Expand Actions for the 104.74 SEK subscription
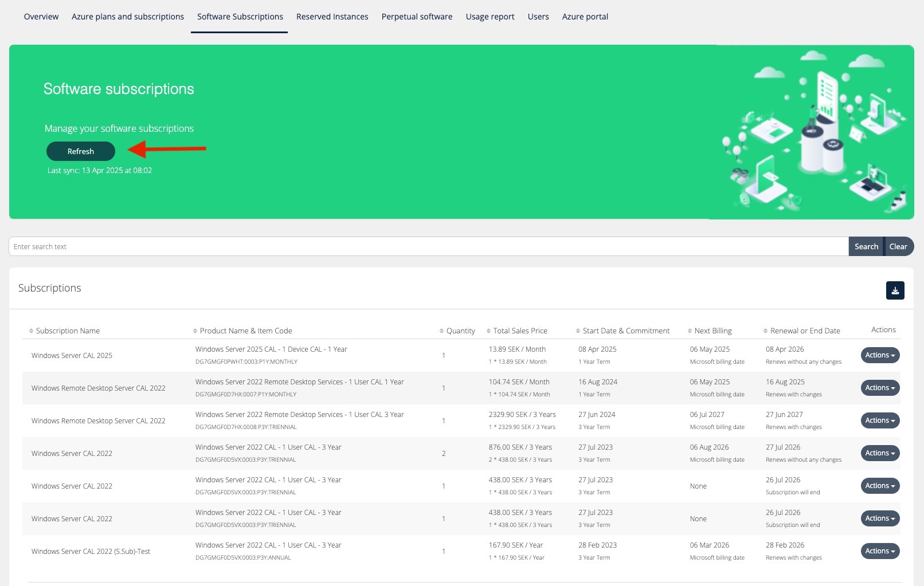The image size is (924, 586). coord(880,388)
